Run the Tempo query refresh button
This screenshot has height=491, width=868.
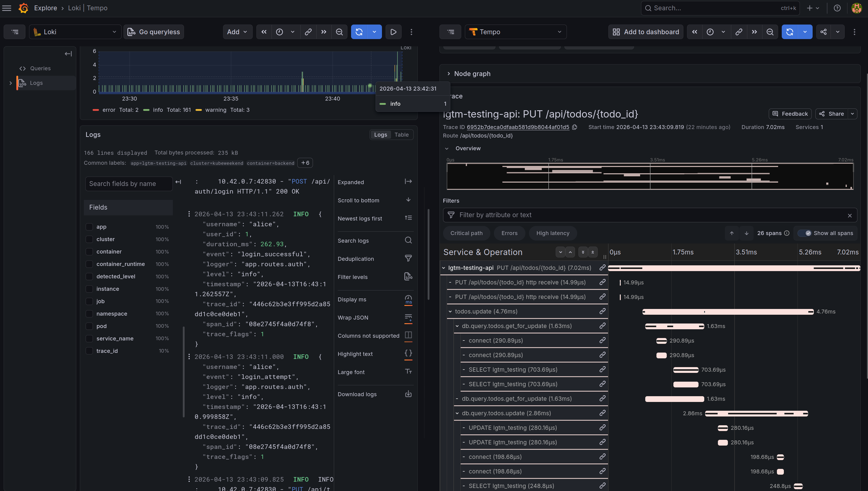click(790, 32)
